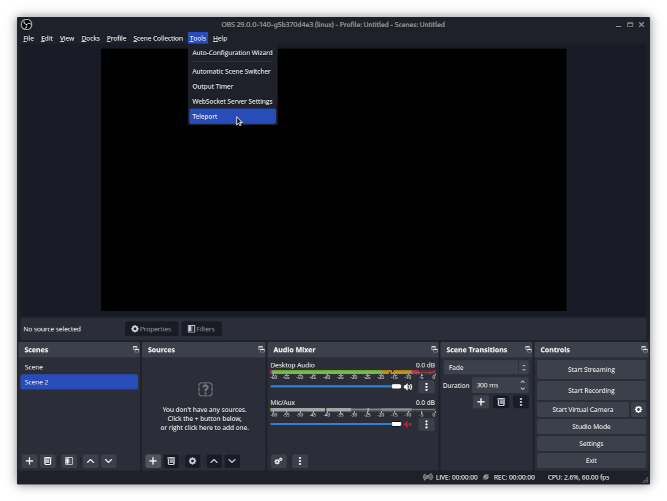
Task: Click the Filters button
Action: point(201,329)
